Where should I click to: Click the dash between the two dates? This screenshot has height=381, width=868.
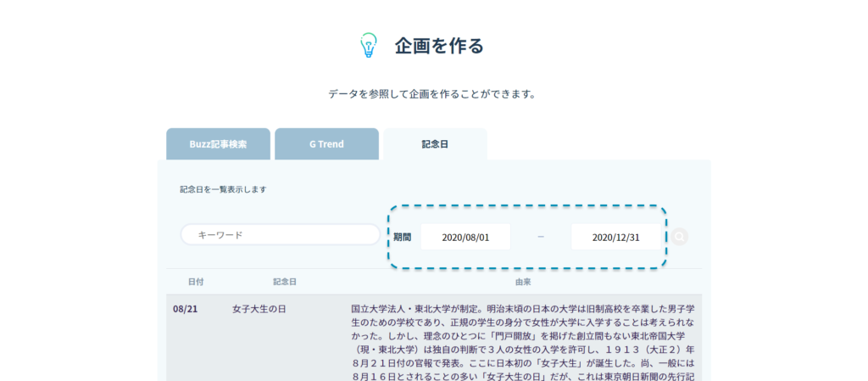click(x=541, y=237)
